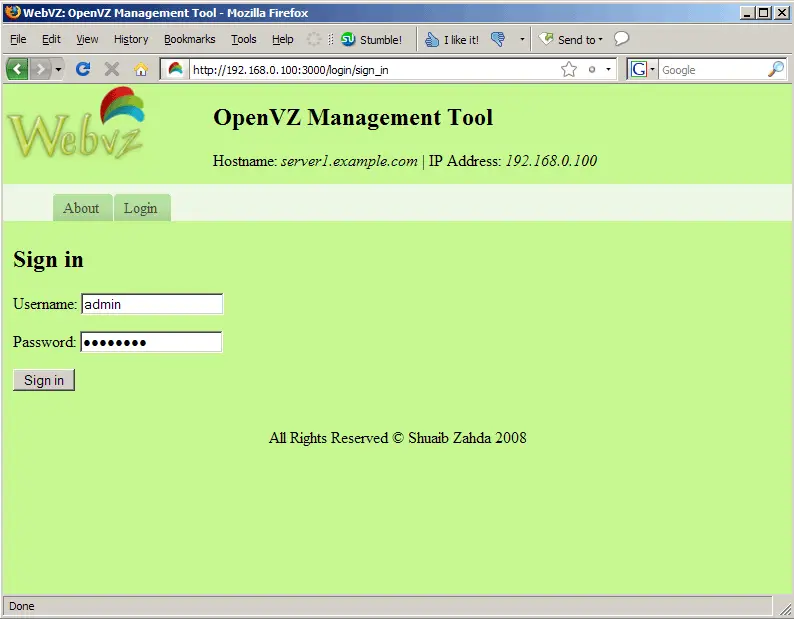Screen dimensions: 794x619
Task: Select the Login tab
Action: [141, 208]
